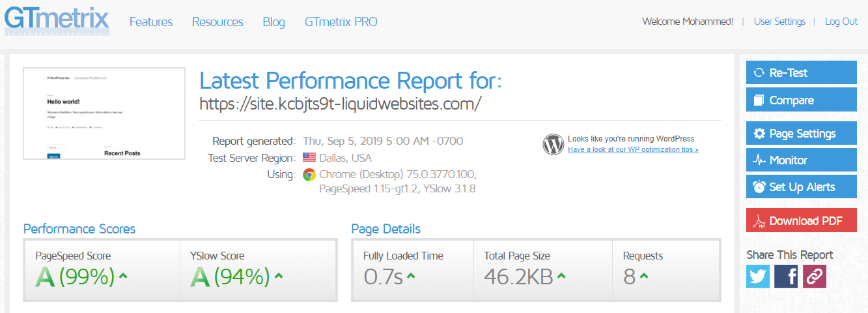Open the Resources menu
The height and width of the screenshot is (313, 868).
coord(217,22)
